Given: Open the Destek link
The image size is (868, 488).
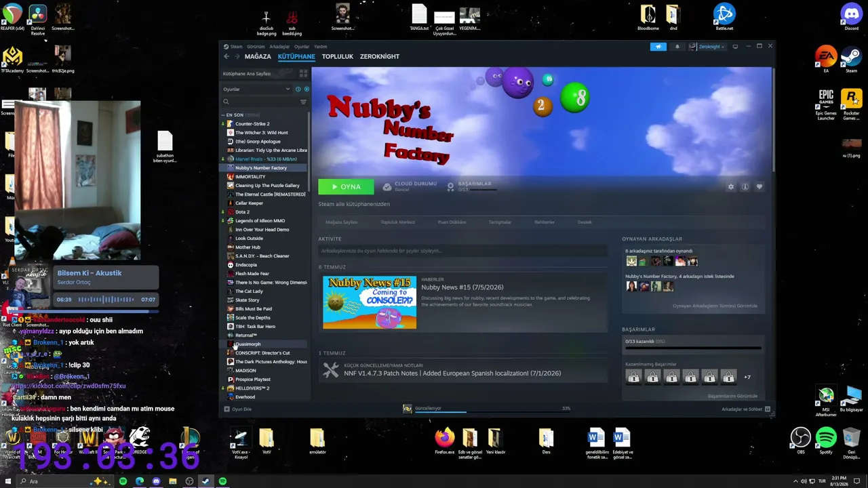Looking at the screenshot, I should pyautogui.click(x=585, y=222).
